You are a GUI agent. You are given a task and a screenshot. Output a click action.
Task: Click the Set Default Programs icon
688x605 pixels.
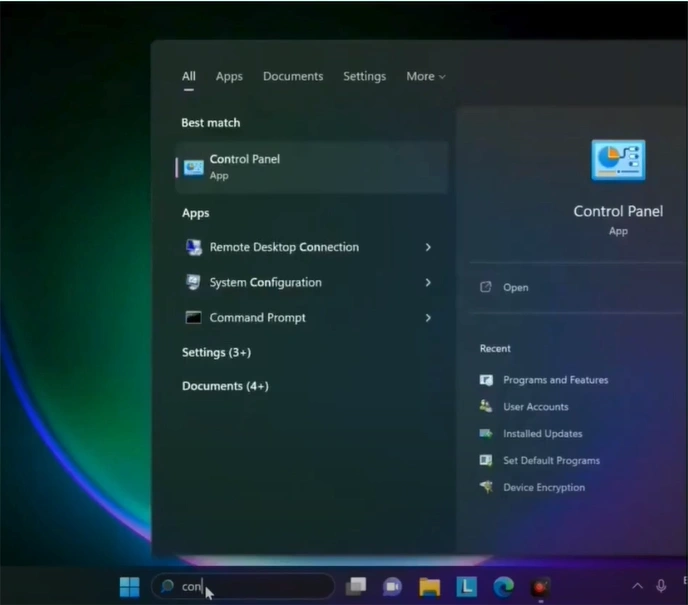pos(486,461)
